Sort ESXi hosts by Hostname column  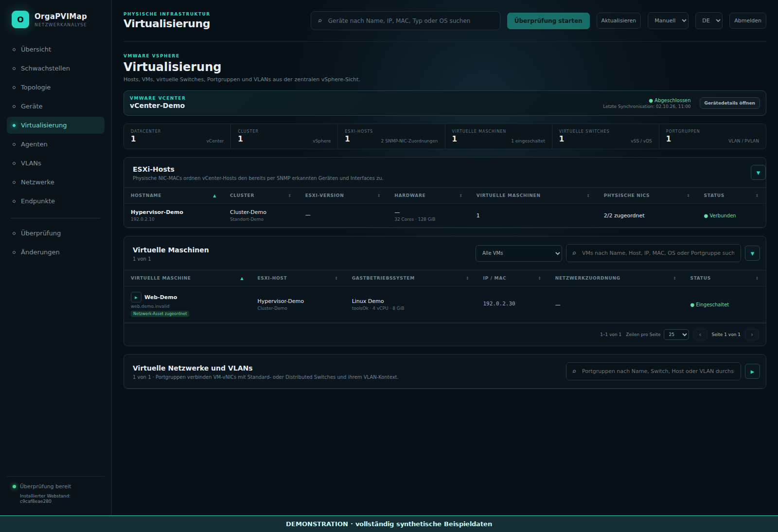click(174, 195)
